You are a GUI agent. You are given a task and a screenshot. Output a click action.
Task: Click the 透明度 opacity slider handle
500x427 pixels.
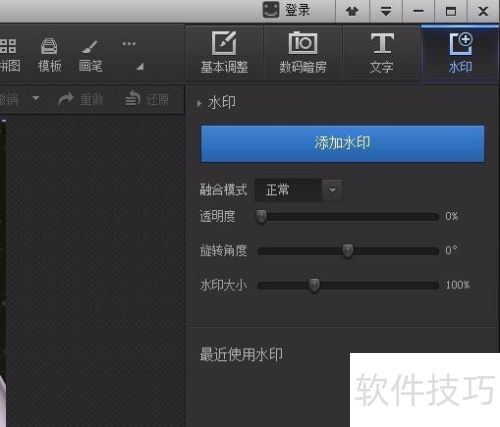click(261, 216)
